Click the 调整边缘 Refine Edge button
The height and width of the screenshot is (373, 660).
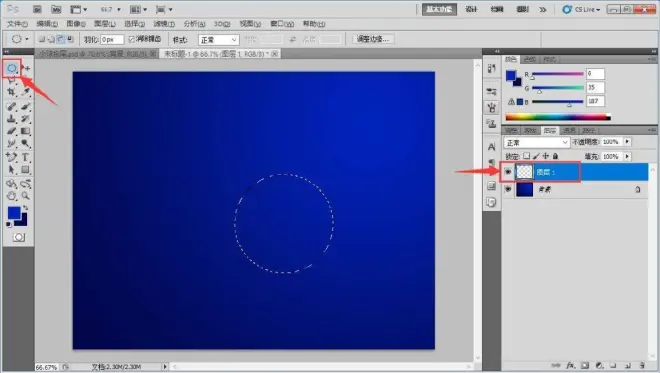373,39
